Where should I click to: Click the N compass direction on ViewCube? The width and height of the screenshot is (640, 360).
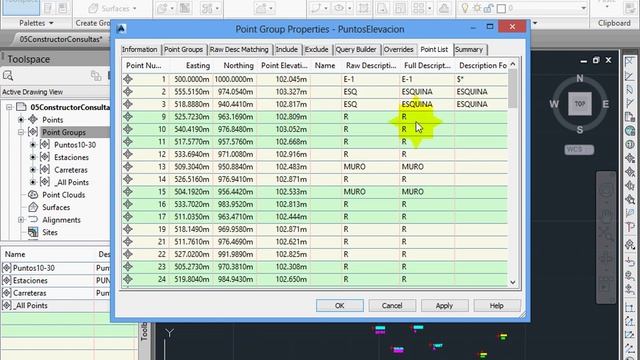tap(580, 78)
